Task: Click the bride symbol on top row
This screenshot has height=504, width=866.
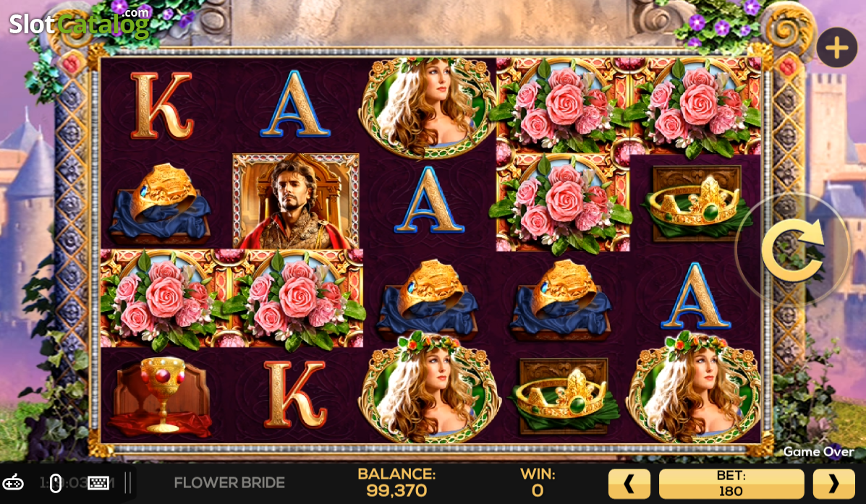Action: click(428, 106)
